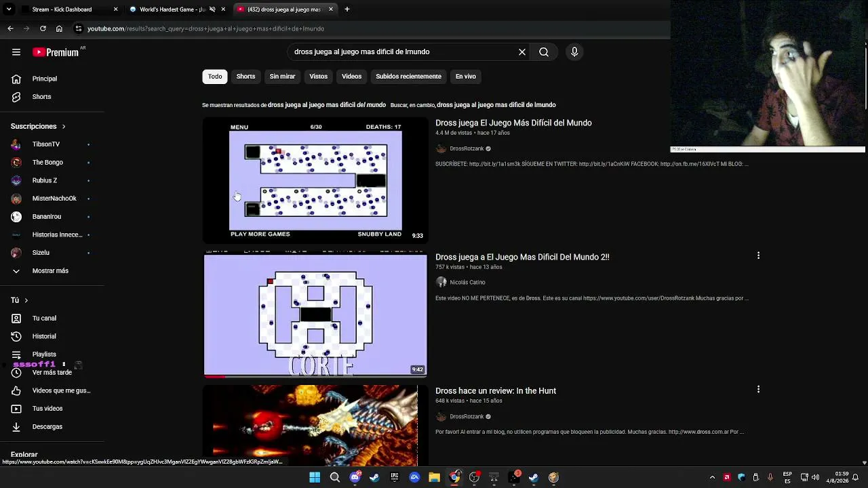Viewport: 868px width, 488px height.
Task: Open 'Dross hace un review: In the Hunt' title
Action: (x=496, y=391)
